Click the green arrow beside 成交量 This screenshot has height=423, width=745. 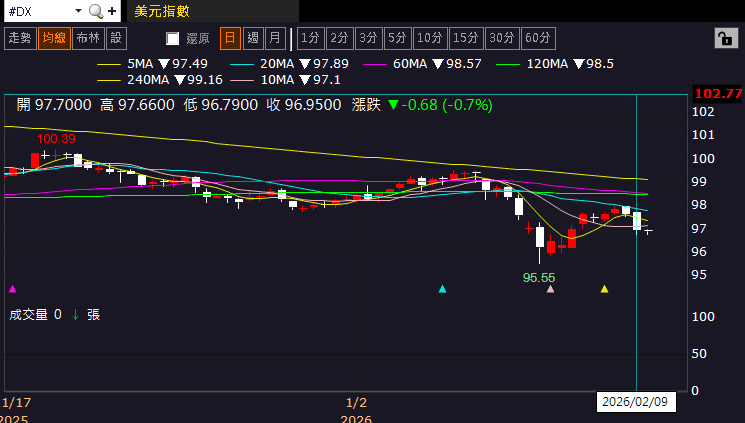tap(75, 314)
